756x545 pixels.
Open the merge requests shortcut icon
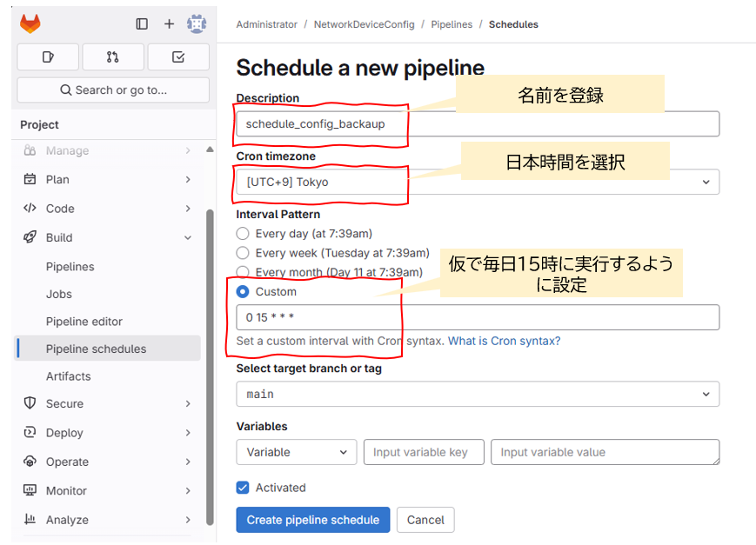[113, 56]
